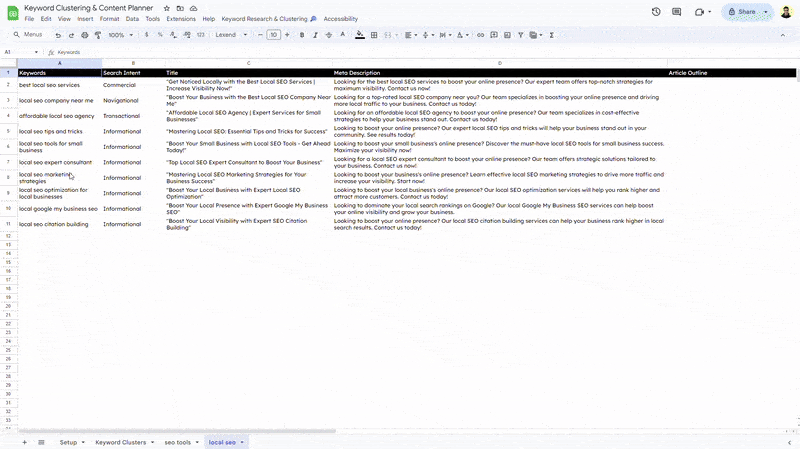The height and width of the screenshot is (449, 800).
Task: Open the all sheets list
Action: [x=41, y=442]
